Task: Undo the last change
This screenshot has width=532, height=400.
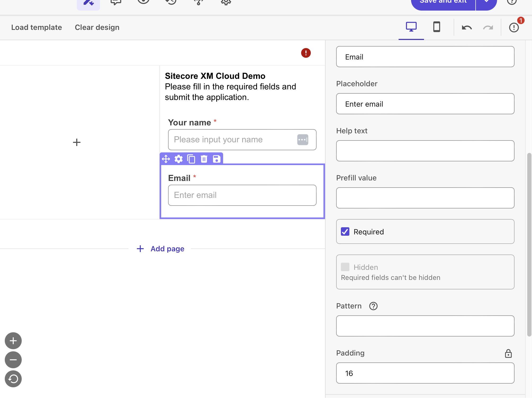Action: 467,28
